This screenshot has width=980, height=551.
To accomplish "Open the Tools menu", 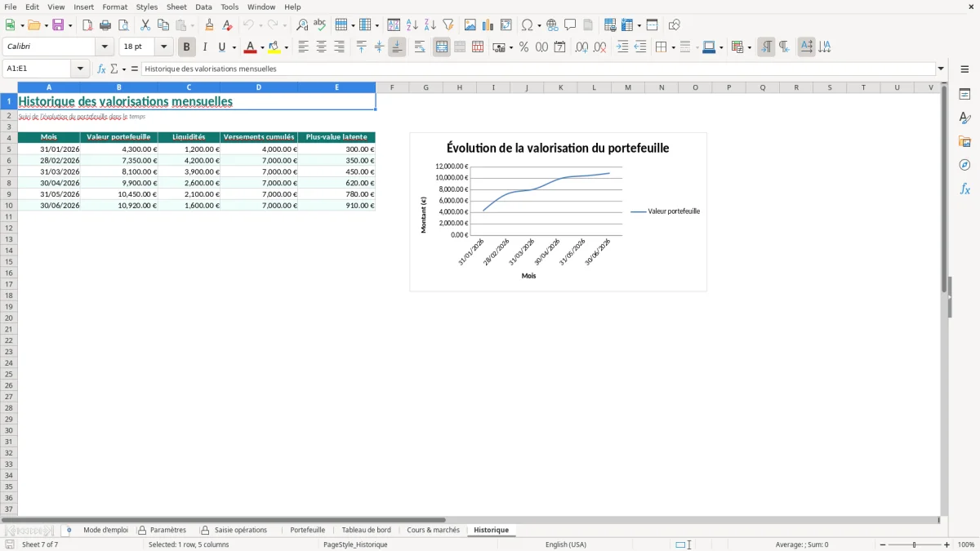I will (229, 7).
